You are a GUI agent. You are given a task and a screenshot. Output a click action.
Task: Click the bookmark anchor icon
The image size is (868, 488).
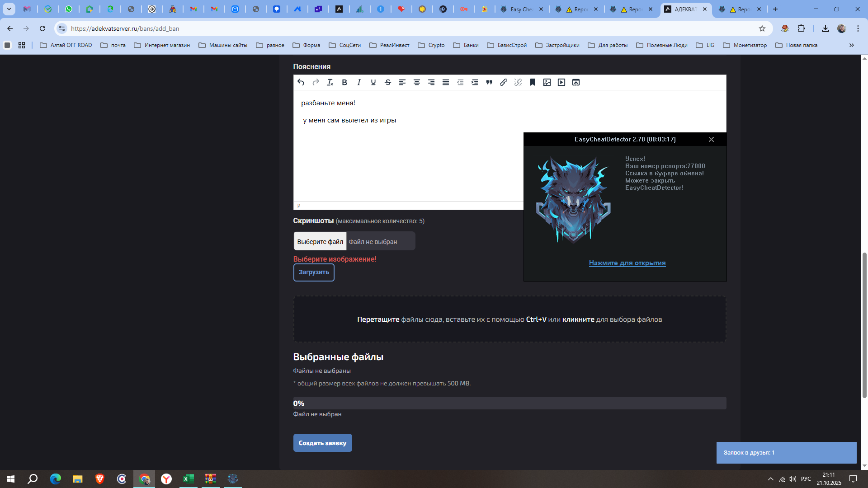pos(533,82)
